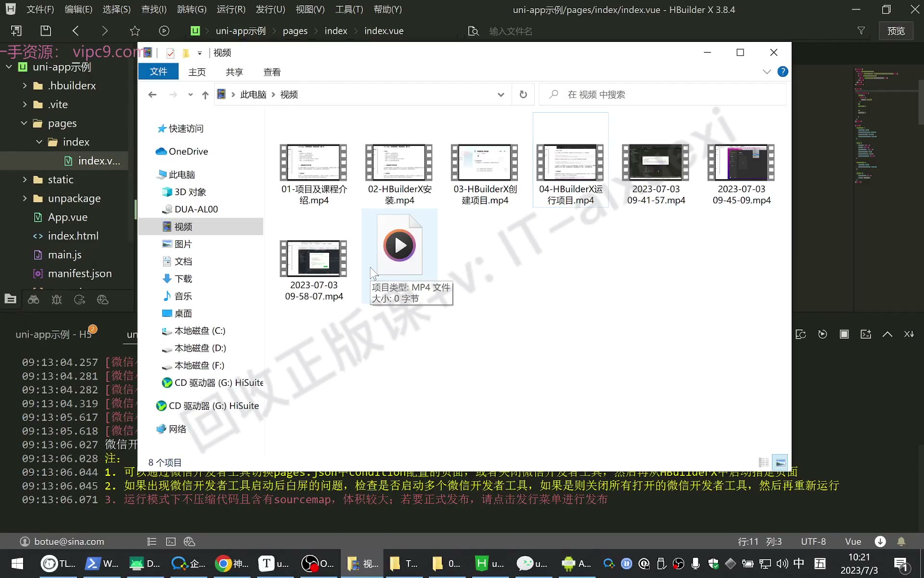Select 本地磁盘 (D:) in navigation pane
Image resolution: width=924 pixels, height=578 pixels.
point(200,348)
